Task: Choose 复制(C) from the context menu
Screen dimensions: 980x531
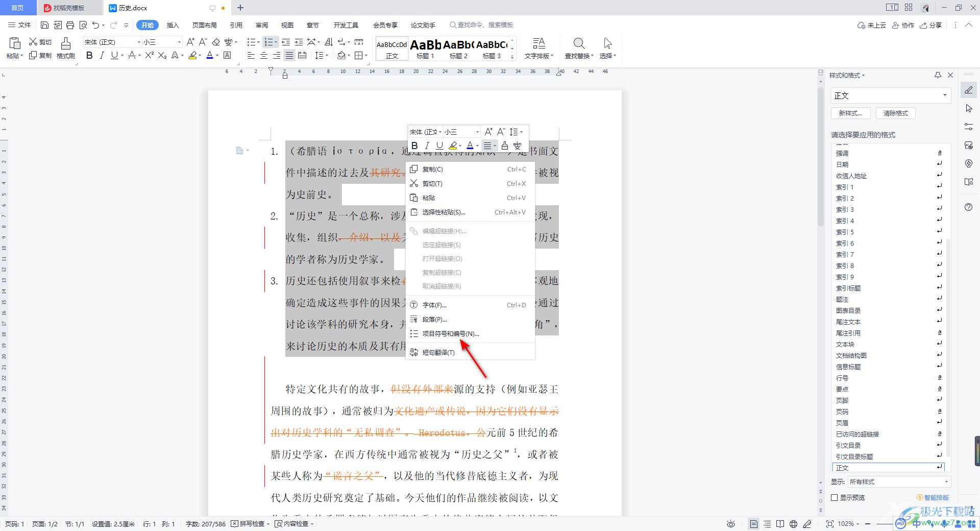Action: pyautogui.click(x=470, y=169)
